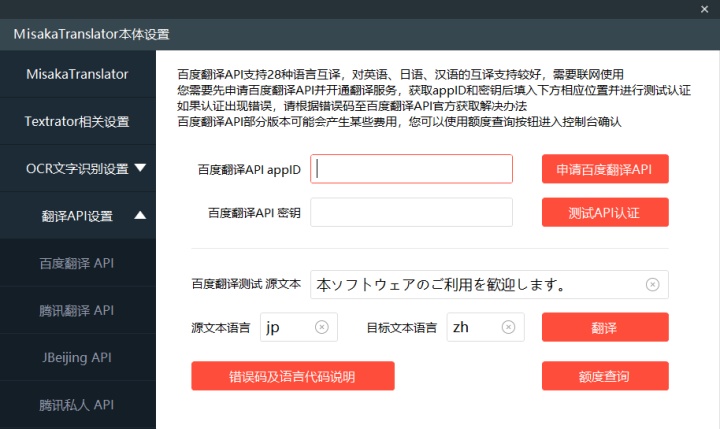The image size is (720, 429).
Task: Clear the source text test field
Action: click(652, 285)
